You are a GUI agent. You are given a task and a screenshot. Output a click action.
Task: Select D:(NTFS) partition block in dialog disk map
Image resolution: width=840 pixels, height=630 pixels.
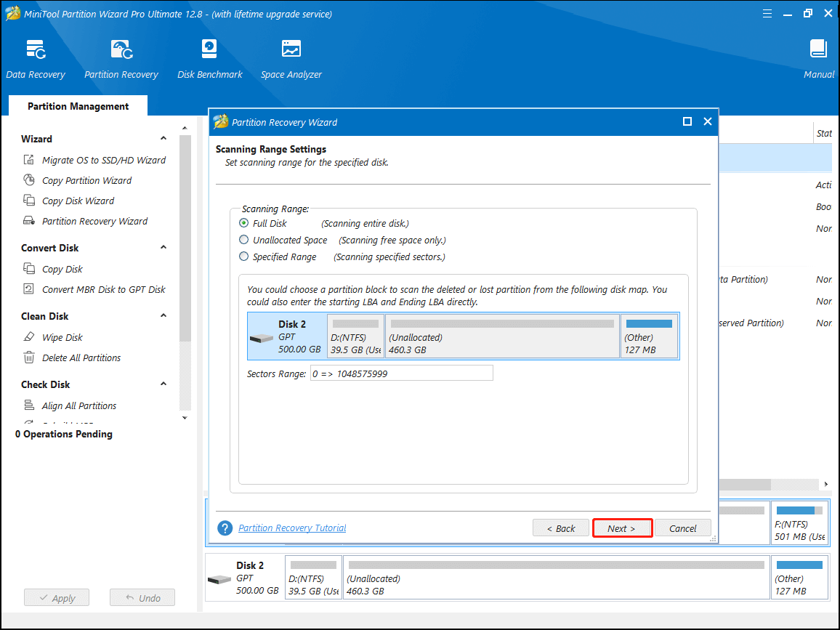[x=356, y=336]
